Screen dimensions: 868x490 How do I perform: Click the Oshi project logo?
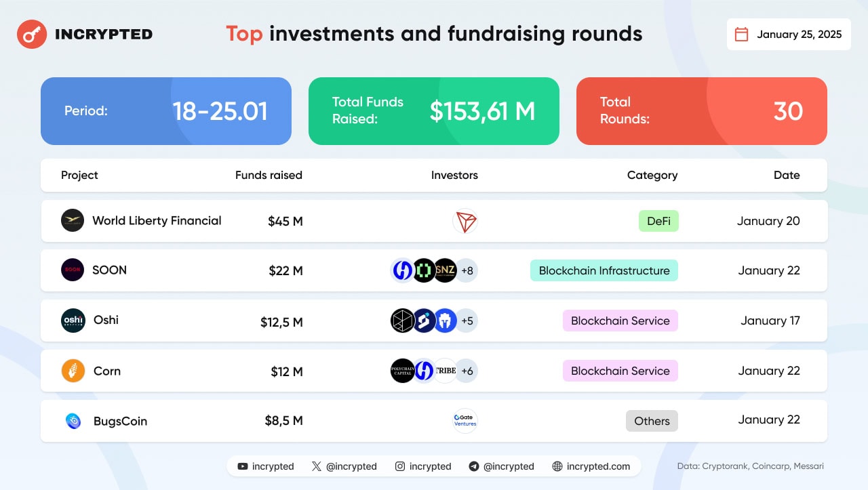[73, 320]
